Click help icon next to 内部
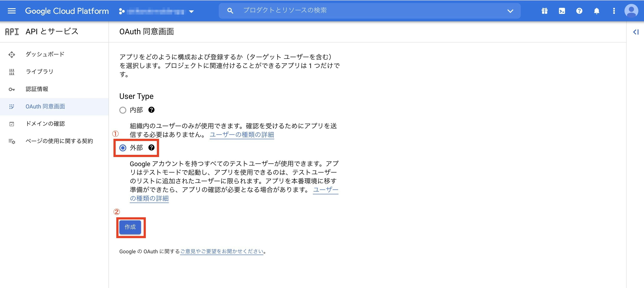This screenshot has width=644, height=288. [151, 110]
